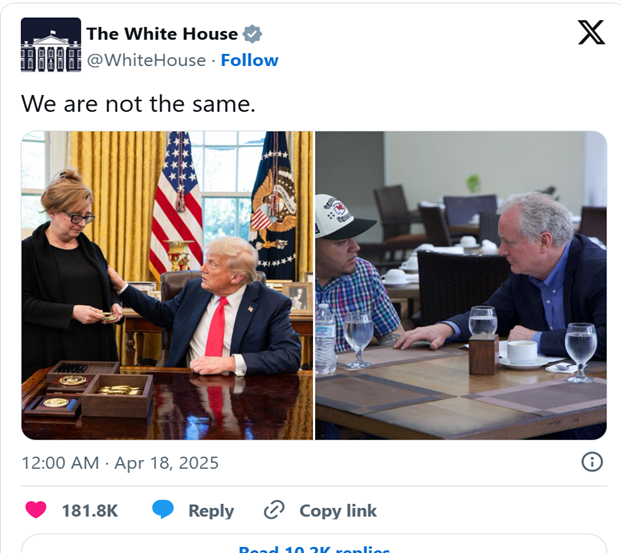Open the Read replies button
The width and height of the screenshot is (621, 553).
(314, 543)
